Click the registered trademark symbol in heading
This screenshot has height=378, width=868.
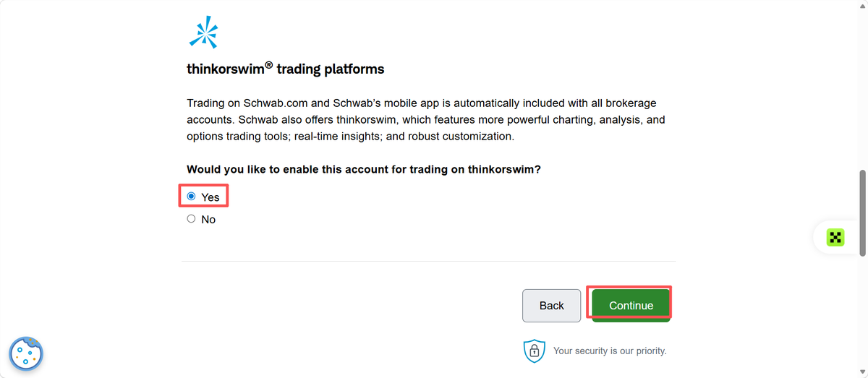point(268,66)
